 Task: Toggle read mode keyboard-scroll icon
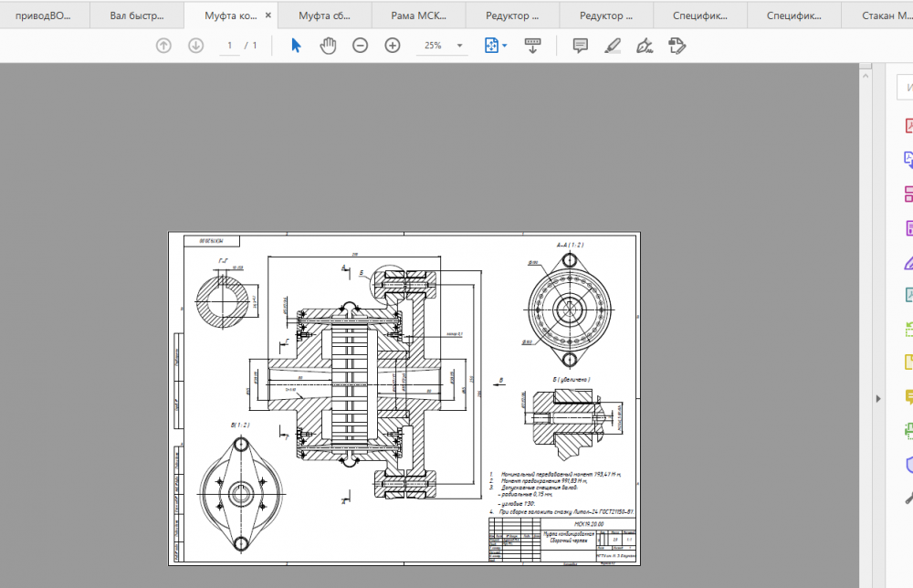[x=534, y=46]
